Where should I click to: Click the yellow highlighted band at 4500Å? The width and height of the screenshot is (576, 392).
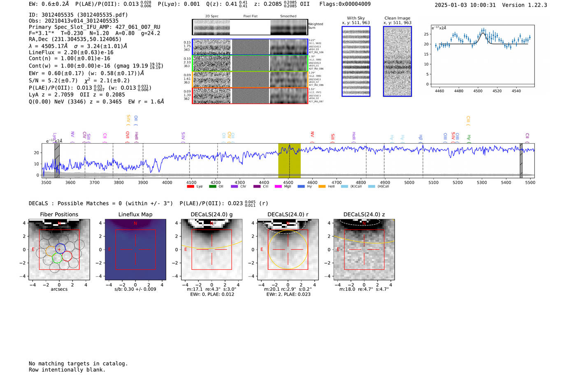coord(289,160)
